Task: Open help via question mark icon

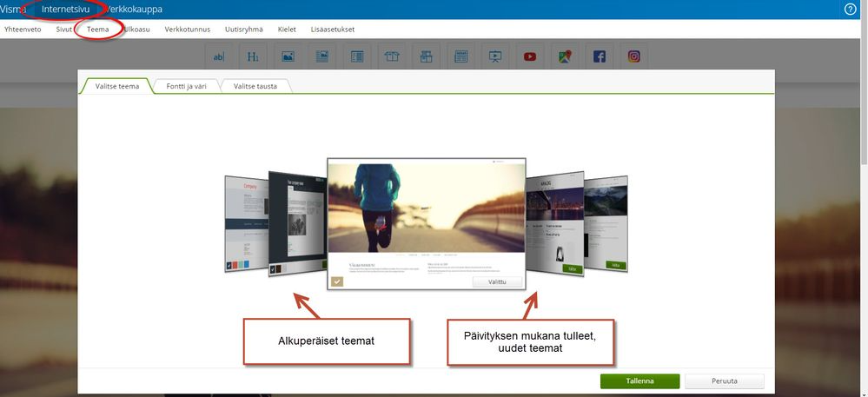Action: (850, 9)
